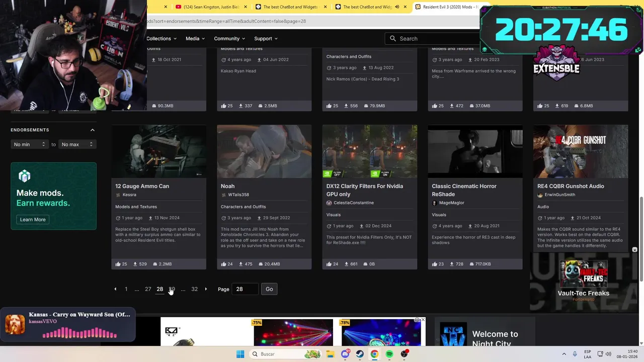Go to next page with right arrow
This screenshot has width=644, height=362.
pos(206,289)
